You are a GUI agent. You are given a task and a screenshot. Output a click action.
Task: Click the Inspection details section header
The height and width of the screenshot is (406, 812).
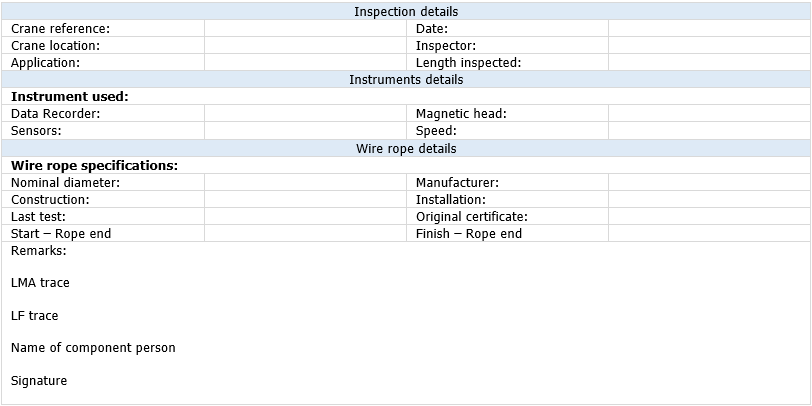(x=406, y=11)
